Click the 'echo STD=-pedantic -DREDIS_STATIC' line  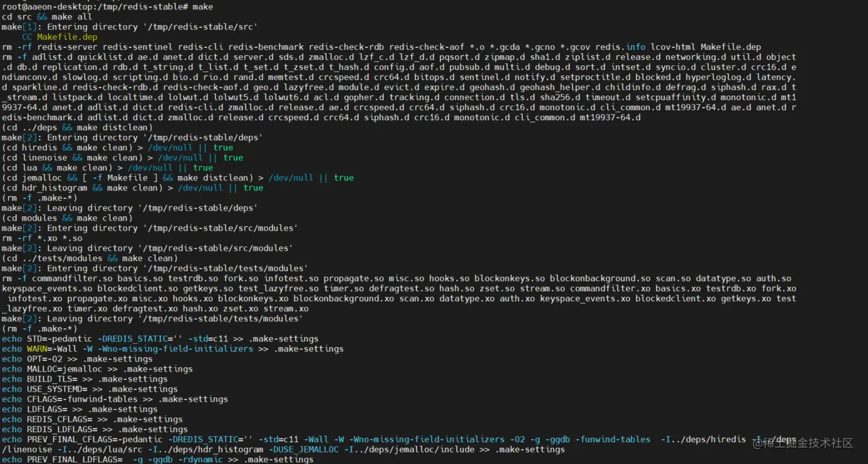[160, 339]
